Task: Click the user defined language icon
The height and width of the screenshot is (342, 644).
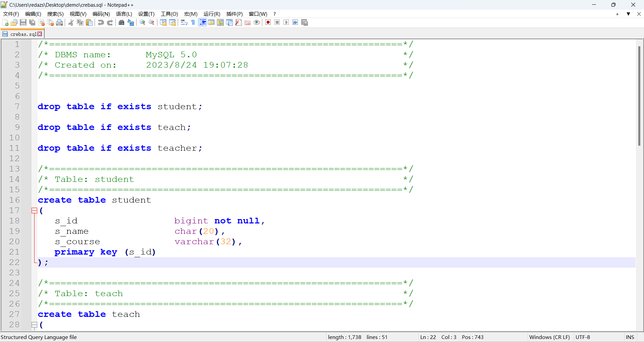Action: point(211,22)
